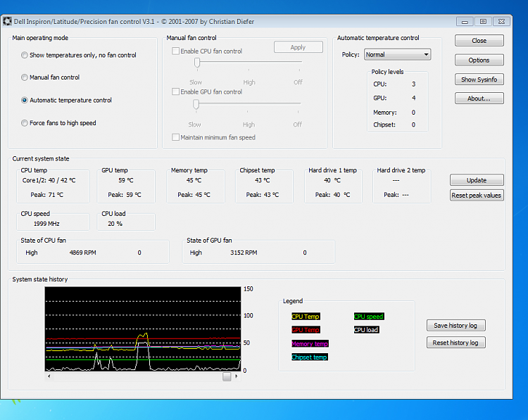
Task: Click the cyan Chipset temp legend swatch
Action: (310, 357)
